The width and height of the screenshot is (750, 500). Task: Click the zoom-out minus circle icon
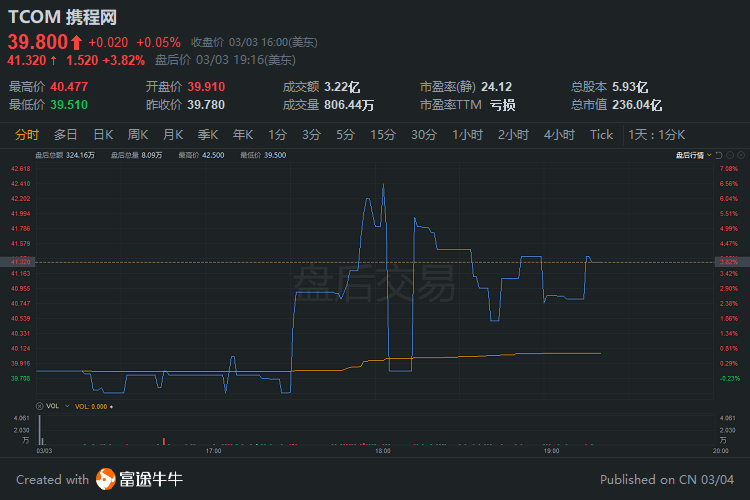[730, 155]
